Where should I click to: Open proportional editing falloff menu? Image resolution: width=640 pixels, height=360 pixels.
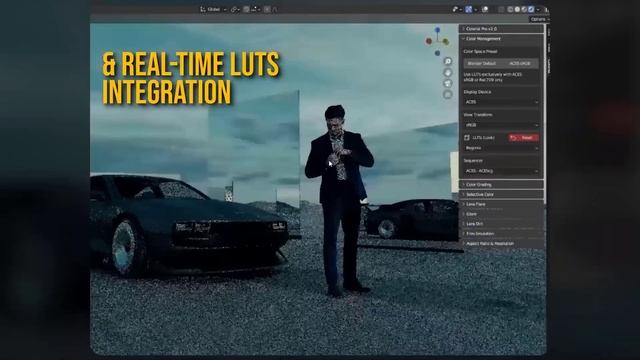coord(275,9)
